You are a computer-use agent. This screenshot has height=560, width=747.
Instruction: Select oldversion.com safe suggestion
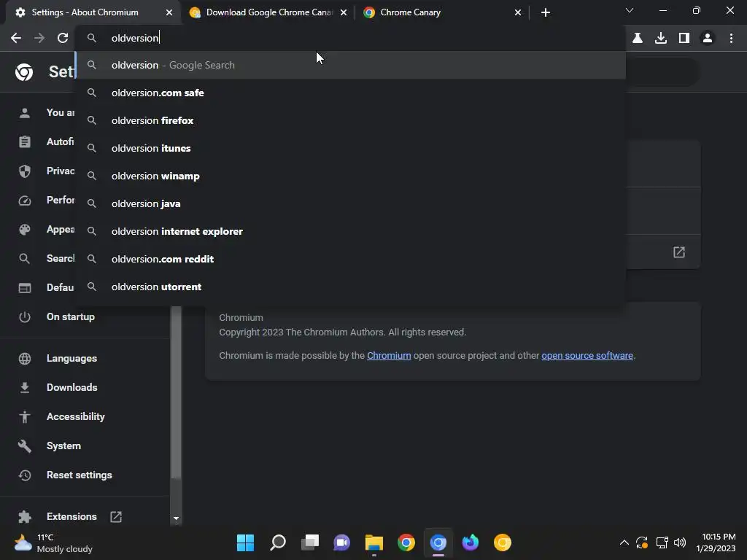[x=350, y=93]
